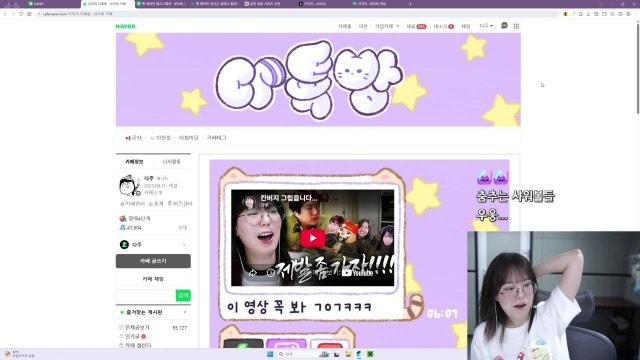Image resolution: width=640 pixels, height=360 pixels.
Task: Click the video title text on the player
Action: click(x=289, y=198)
